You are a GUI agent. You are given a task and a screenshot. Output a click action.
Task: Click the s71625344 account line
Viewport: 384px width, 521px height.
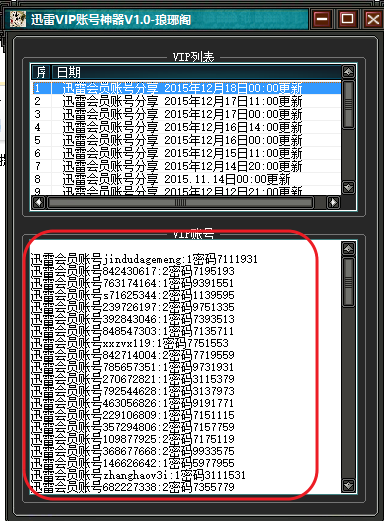click(x=133, y=295)
